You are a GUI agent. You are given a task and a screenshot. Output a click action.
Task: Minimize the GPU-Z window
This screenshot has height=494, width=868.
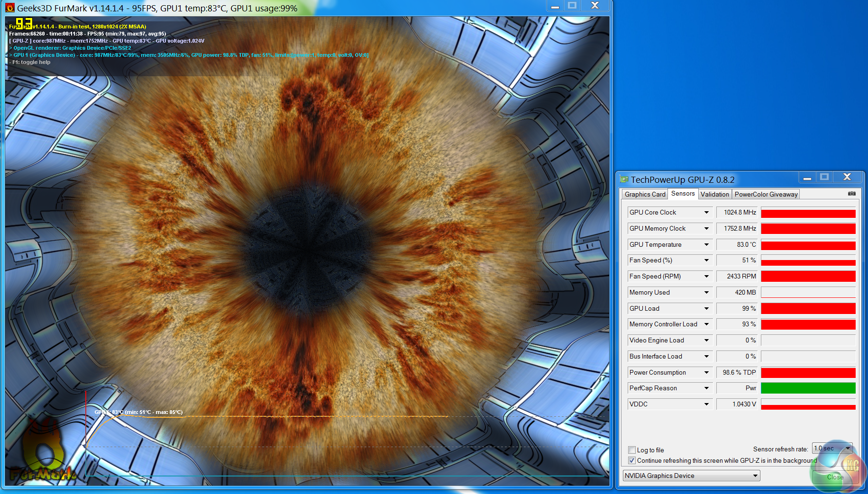coord(807,178)
